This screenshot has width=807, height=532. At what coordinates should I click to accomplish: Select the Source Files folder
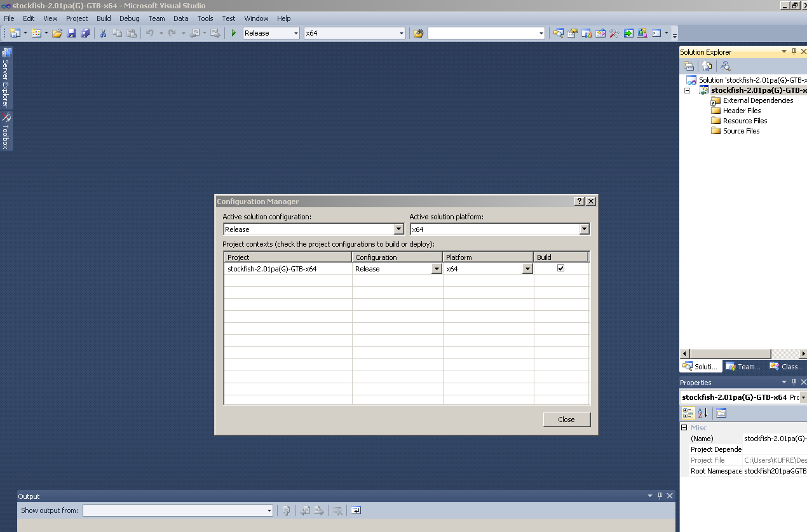point(741,131)
